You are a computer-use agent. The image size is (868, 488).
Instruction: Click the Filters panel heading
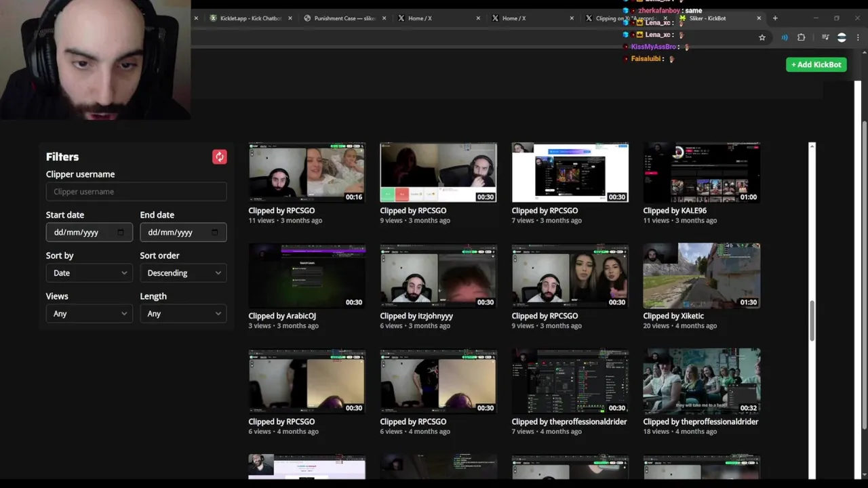tap(62, 157)
